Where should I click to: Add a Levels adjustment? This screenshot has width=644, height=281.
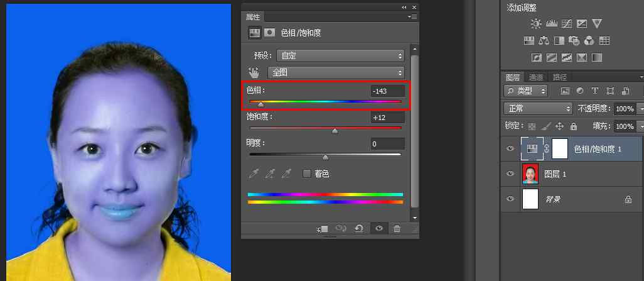click(551, 24)
